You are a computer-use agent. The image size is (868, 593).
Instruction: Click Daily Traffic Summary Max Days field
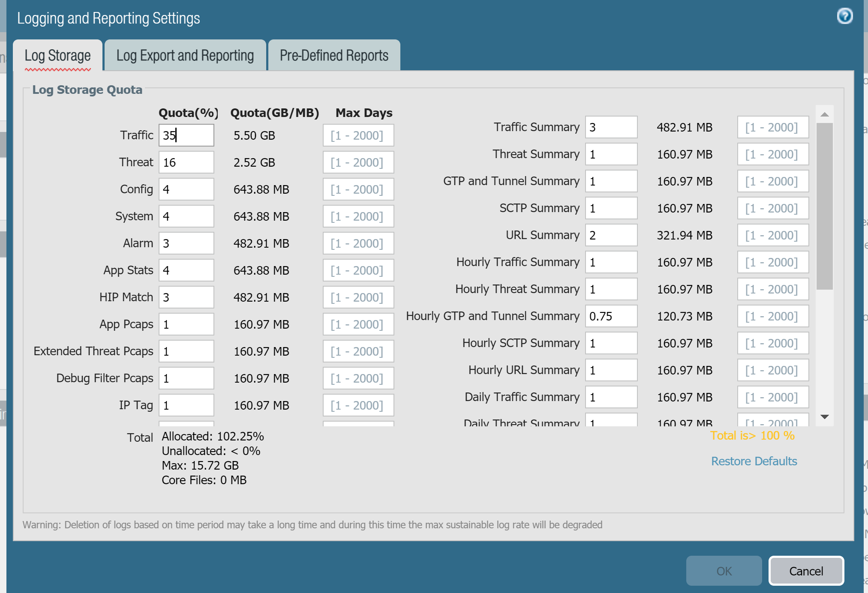click(772, 397)
